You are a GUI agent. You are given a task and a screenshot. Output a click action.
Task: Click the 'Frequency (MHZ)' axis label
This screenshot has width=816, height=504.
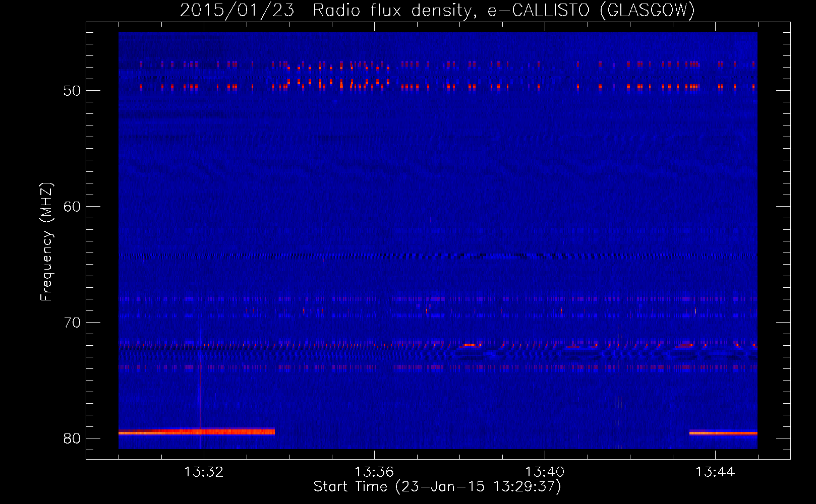(x=46, y=242)
